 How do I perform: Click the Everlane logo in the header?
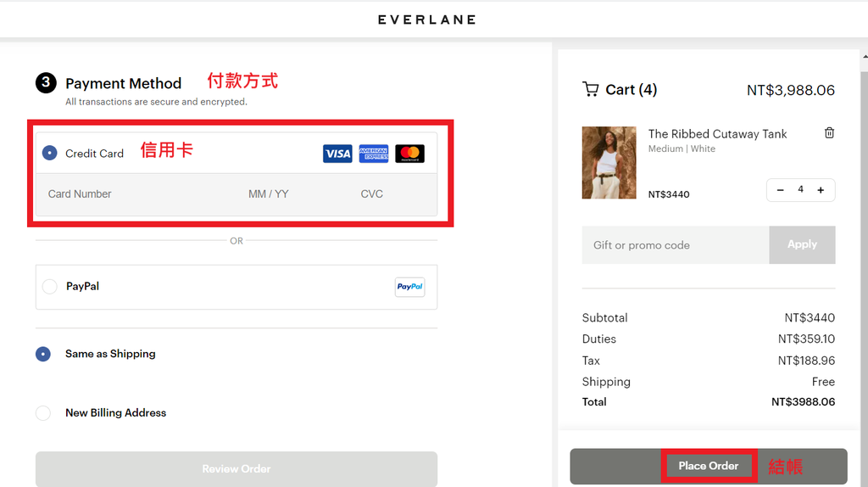click(427, 20)
